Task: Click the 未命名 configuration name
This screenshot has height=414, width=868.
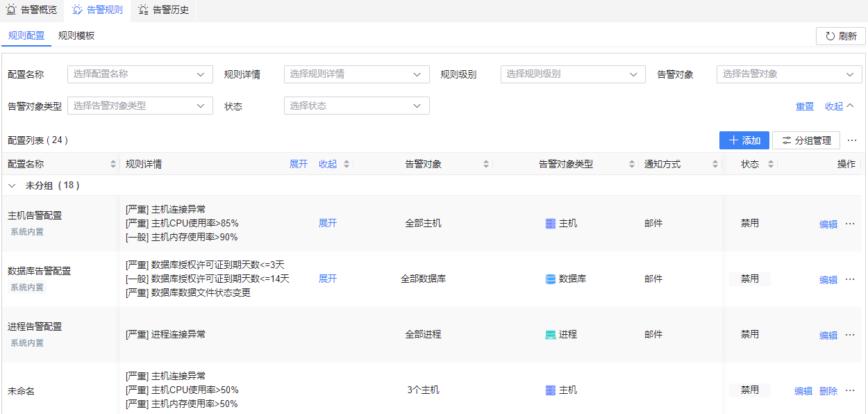Action: [x=22, y=391]
